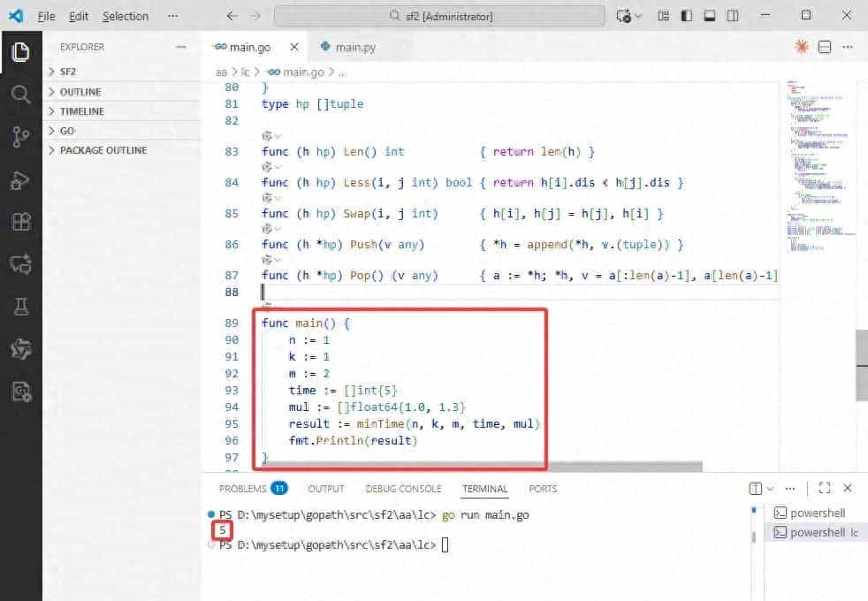The height and width of the screenshot is (601, 868).
Task: Open the Search view in activity bar
Action: click(20, 95)
